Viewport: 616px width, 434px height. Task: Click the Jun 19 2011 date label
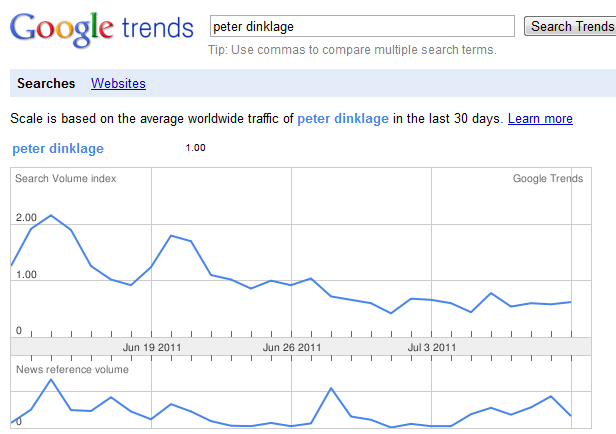[x=152, y=347]
